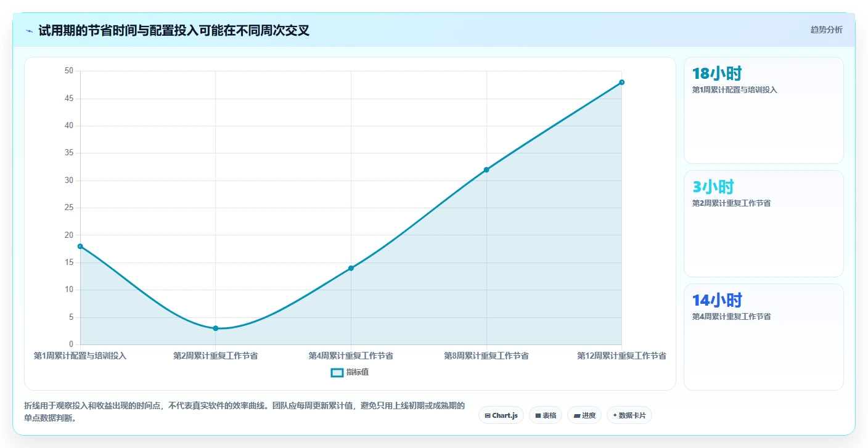Click axis label 第12周累计重复工作节省

[621, 356]
